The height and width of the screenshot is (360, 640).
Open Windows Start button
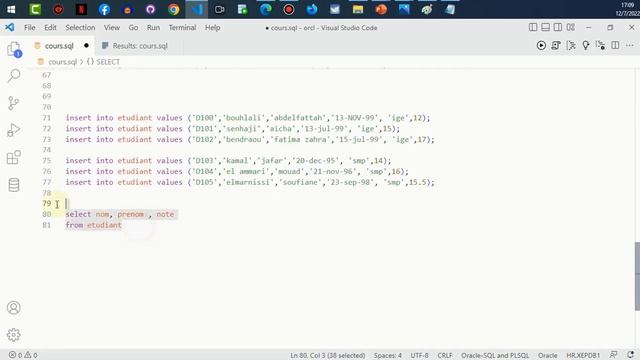coord(11,9)
